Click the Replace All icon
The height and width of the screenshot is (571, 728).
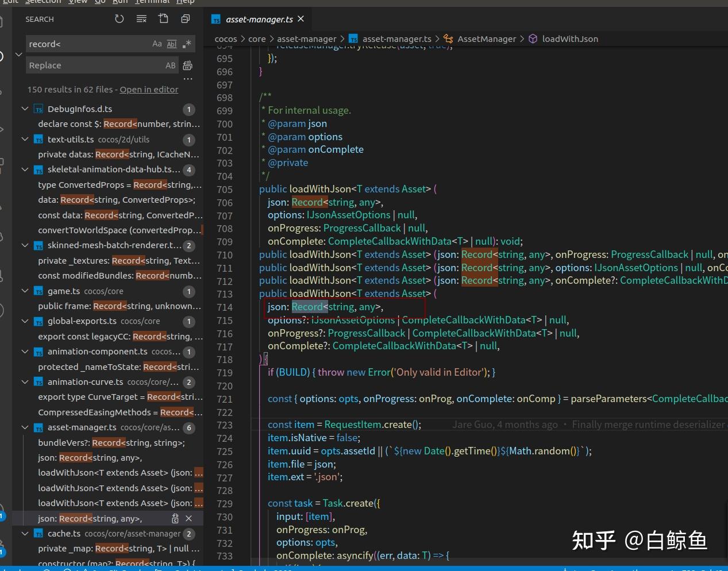[187, 65]
